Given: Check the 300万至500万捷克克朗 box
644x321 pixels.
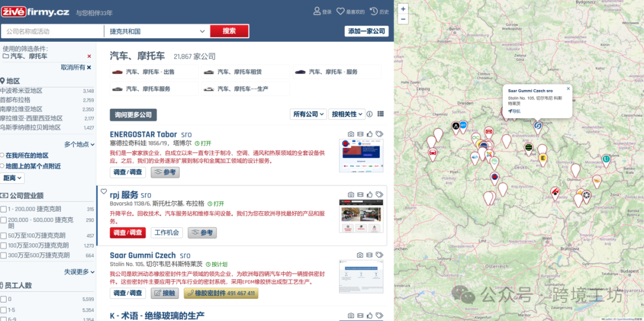Looking at the screenshot, I should pos(4,255).
